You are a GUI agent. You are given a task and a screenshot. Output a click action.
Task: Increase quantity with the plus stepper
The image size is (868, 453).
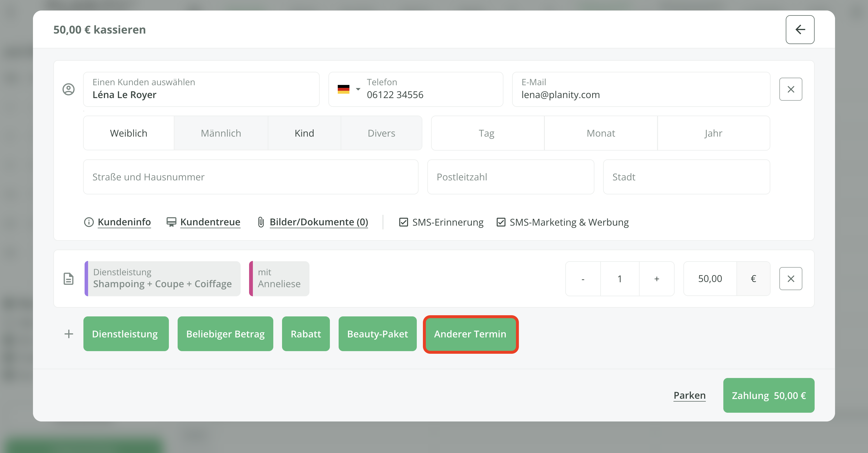coord(656,279)
